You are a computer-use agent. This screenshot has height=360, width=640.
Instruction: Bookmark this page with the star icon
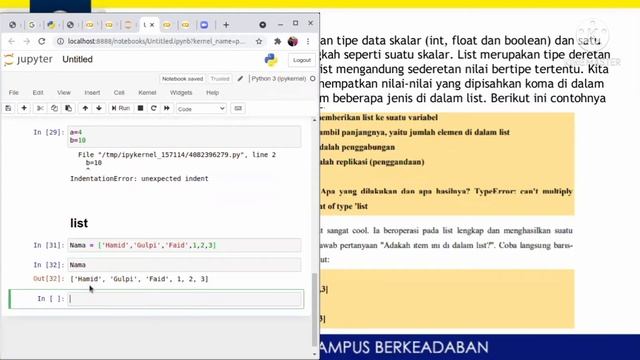[259, 41]
